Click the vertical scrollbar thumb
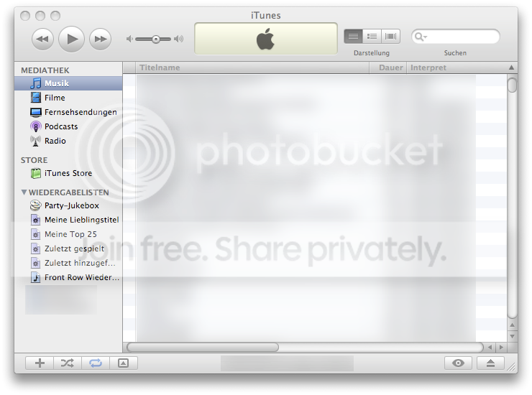Image resolution: width=532 pixels, height=395 pixels. [x=513, y=85]
